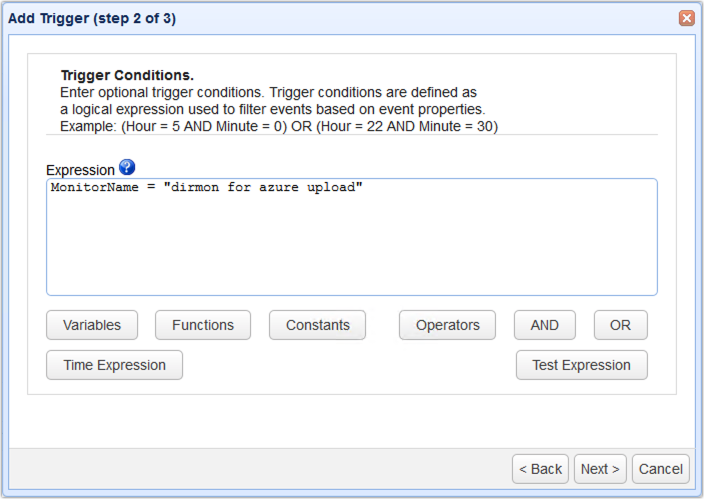Image resolution: width=704 pixels, height=499 pixels.
Task: Proceed with the Next button
Action: [x=601, y=469]
